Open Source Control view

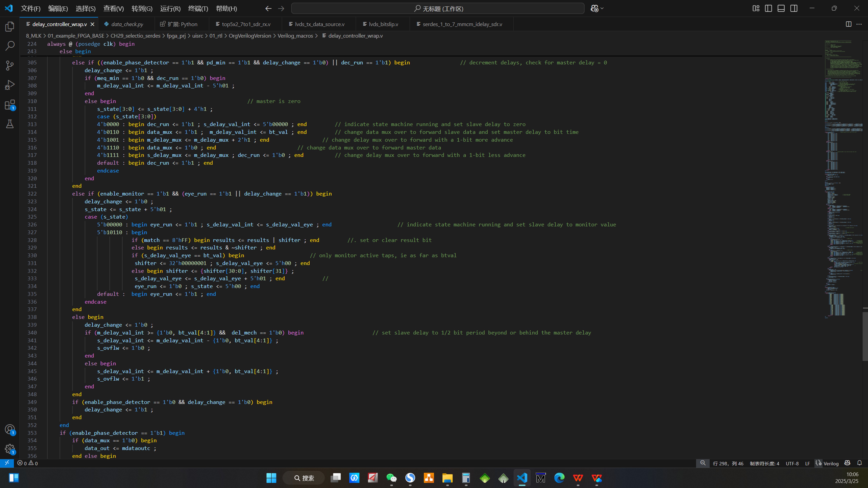point(10,65)
